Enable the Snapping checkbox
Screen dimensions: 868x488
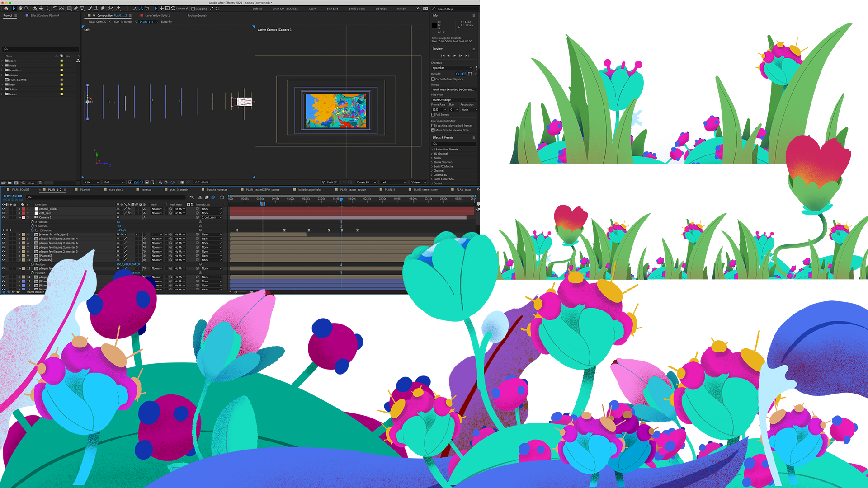coord(193,9)
